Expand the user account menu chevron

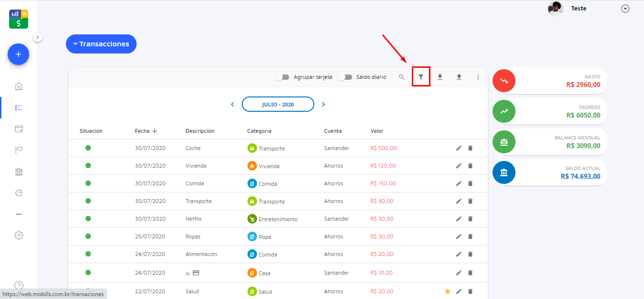tap(625, 9)
